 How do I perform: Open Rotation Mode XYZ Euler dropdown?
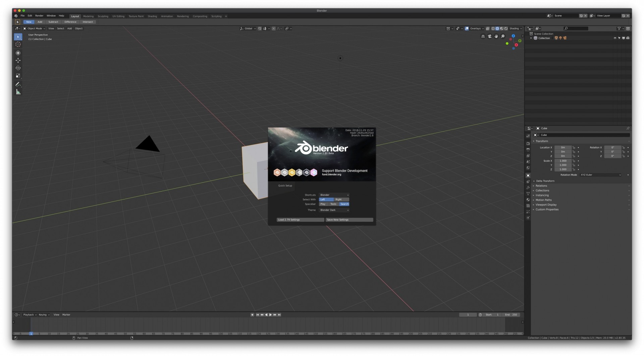coord(601,175)
